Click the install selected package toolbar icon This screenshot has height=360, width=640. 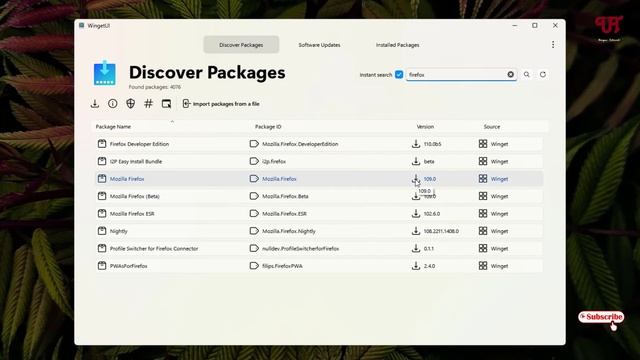click(x=95, y=104)
